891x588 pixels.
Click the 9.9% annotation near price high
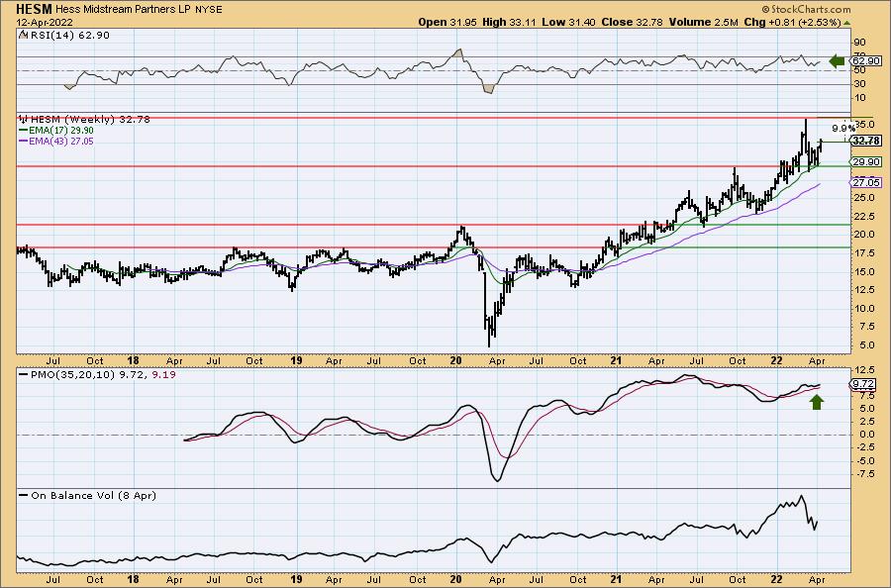pyautogui.click(x=842, y=128)
